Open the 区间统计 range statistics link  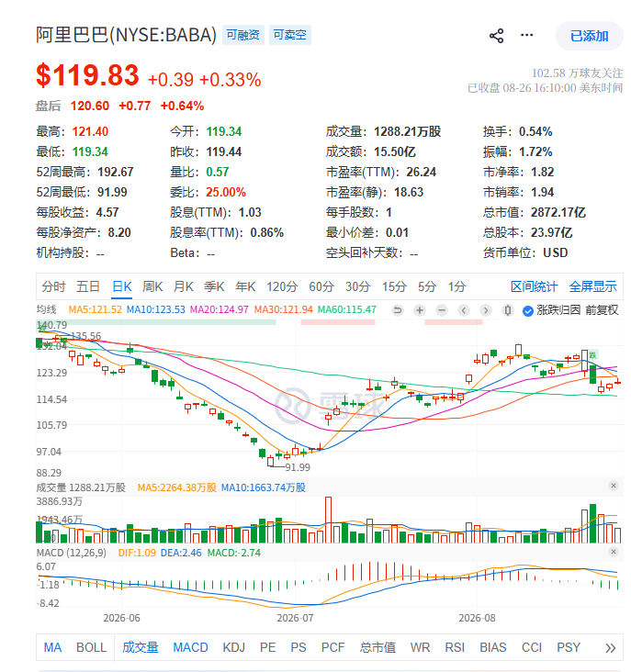click(x=535, y=286)
